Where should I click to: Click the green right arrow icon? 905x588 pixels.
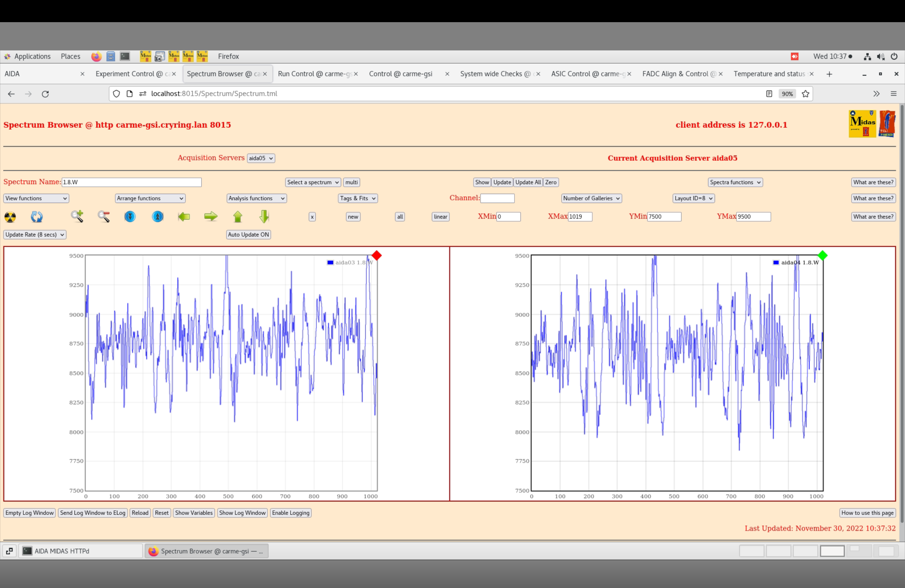pyautogui.click(x=211, y=217)
